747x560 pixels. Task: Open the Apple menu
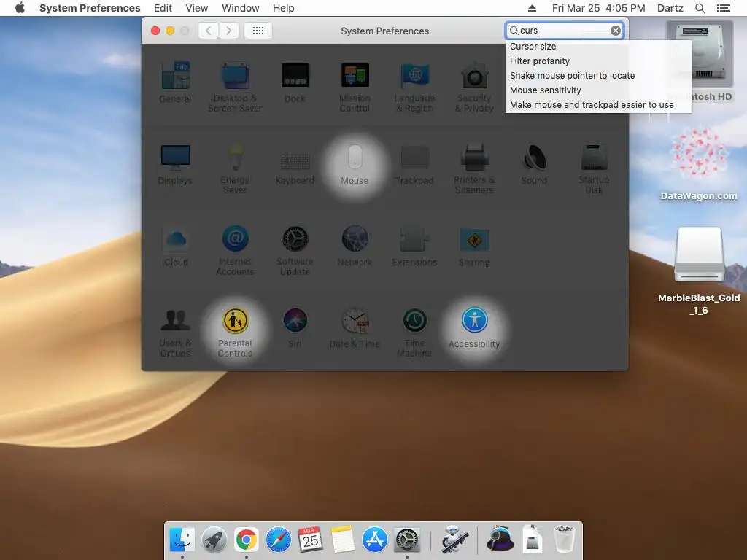pos(20,8)
